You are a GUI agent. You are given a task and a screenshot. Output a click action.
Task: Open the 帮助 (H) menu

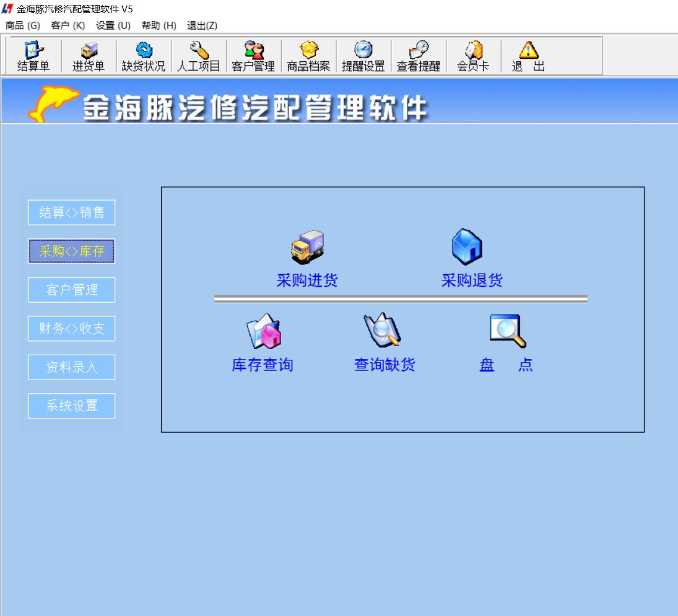pyautogui.click(x=159, y=25)
